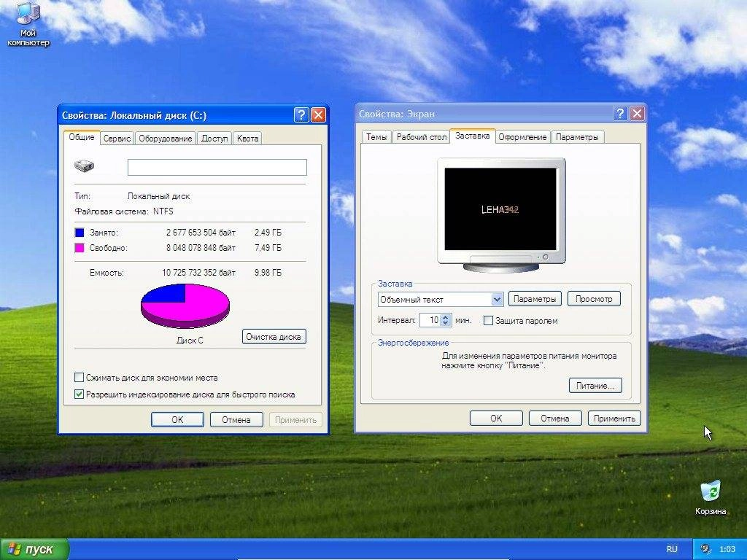Click OK in disk properties window
This screenshot has width=747, height=560.
pyautogui.click(x=177, y=419)
